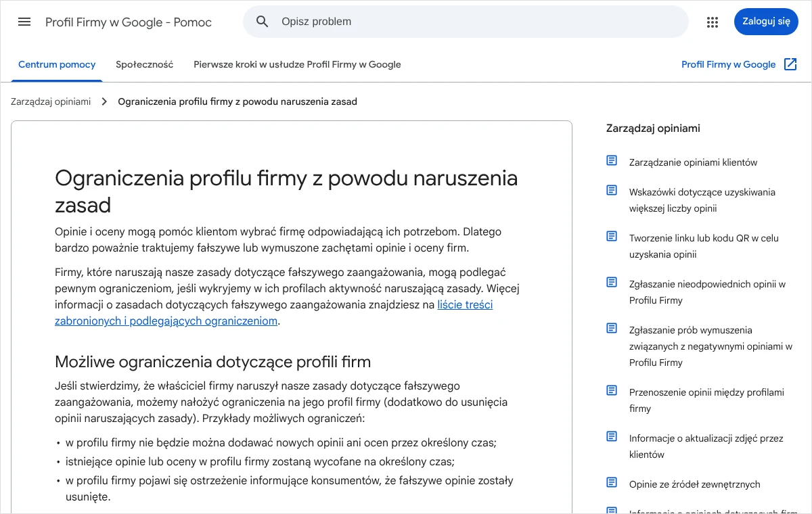Click the Profil Firmy w Google - Pomoc title
Image resolution: width=812 pixels, height=514 pixels.
coord(129,22)
